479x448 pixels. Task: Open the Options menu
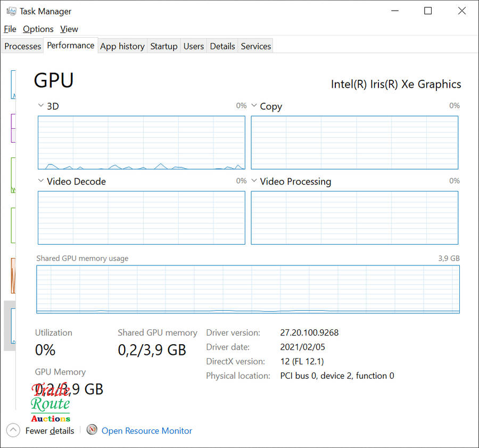point(38,29)
